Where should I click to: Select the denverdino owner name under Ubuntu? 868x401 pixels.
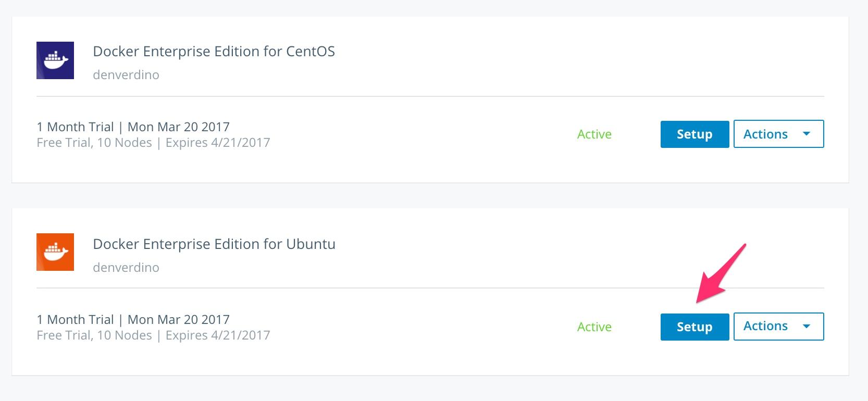tap(126, 267)
